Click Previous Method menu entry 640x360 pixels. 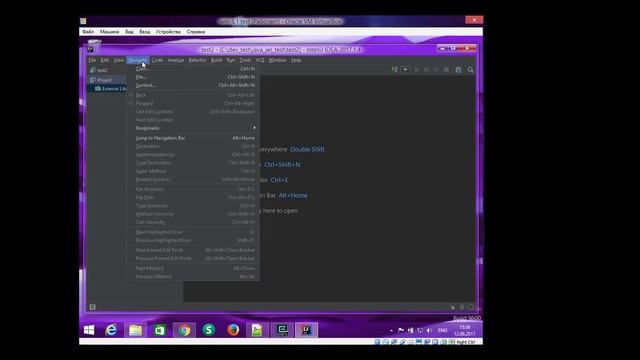coord(193,277)
